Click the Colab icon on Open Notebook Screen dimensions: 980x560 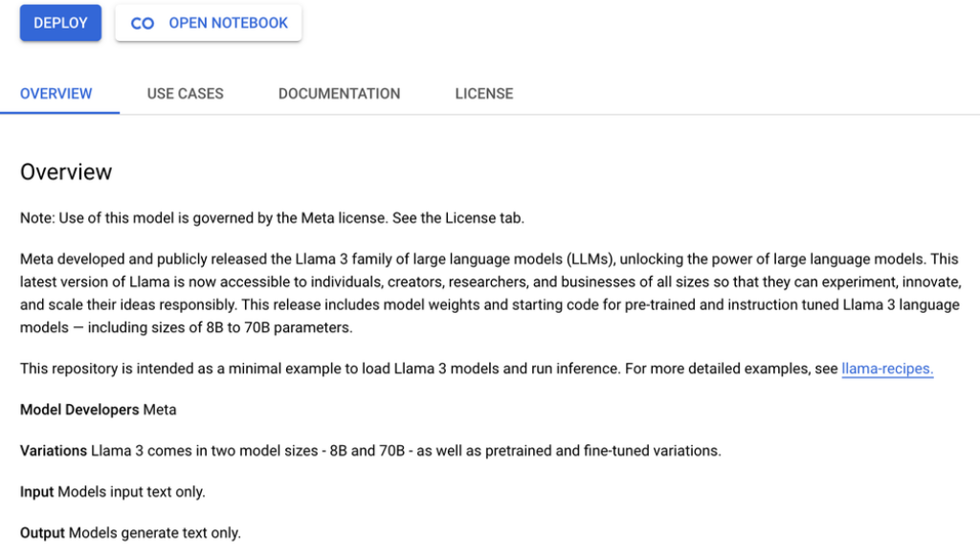click(143, 24)
